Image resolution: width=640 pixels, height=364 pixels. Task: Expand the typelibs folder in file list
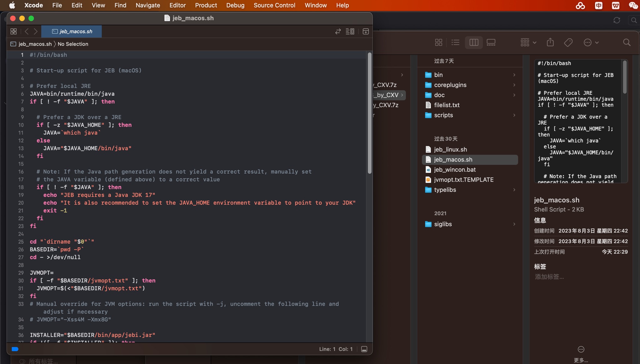click(x=514, y=190)
